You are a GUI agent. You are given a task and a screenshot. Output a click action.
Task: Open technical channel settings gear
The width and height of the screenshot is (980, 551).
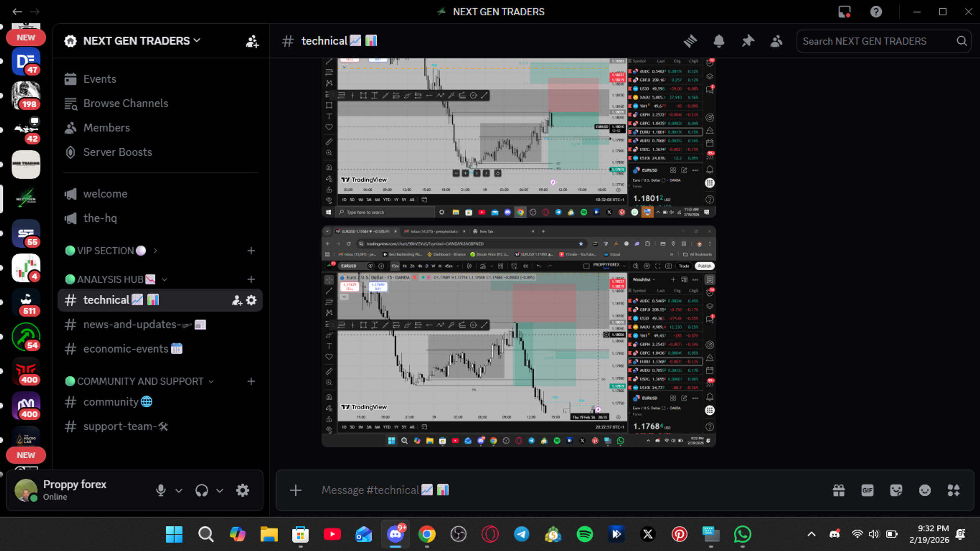[251, 300]
